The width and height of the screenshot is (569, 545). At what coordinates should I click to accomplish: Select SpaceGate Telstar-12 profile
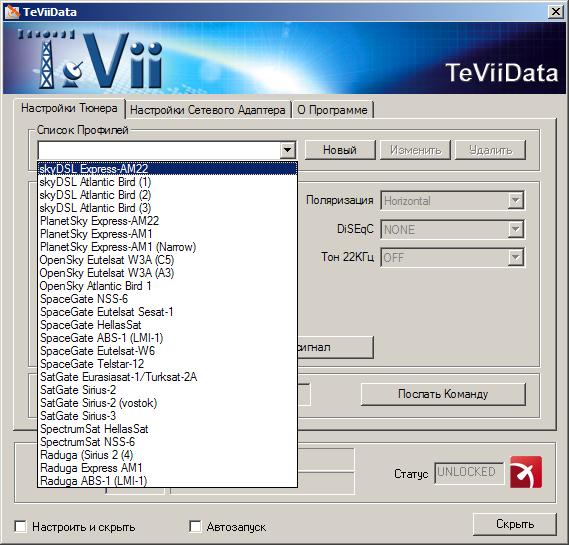click(x=167, y=364)
